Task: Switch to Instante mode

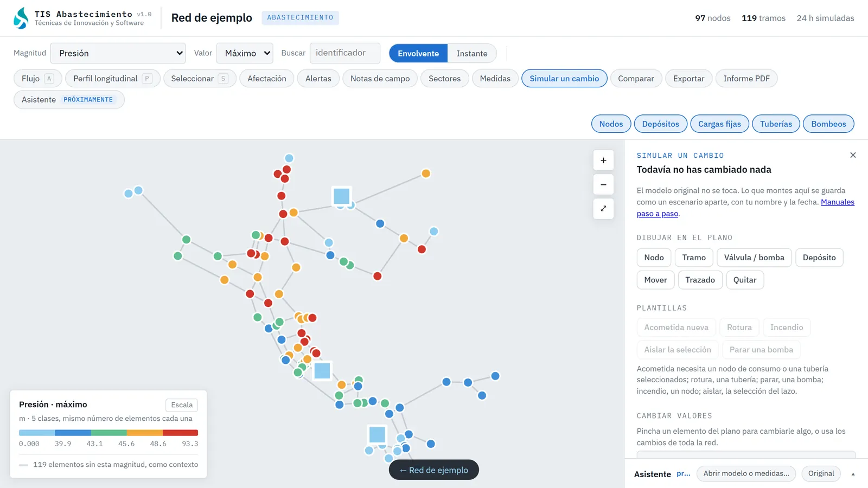Action: pyautogui.click(x=472, y=53)
